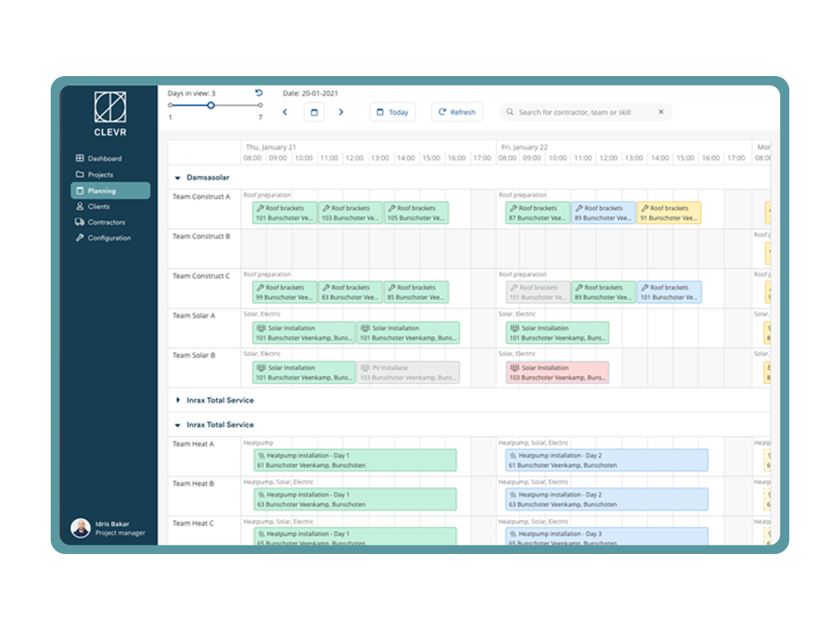Screen dimensions: 840x630
Task: Advance to the next date with right arrow
Action: click(x=341, y=112)
